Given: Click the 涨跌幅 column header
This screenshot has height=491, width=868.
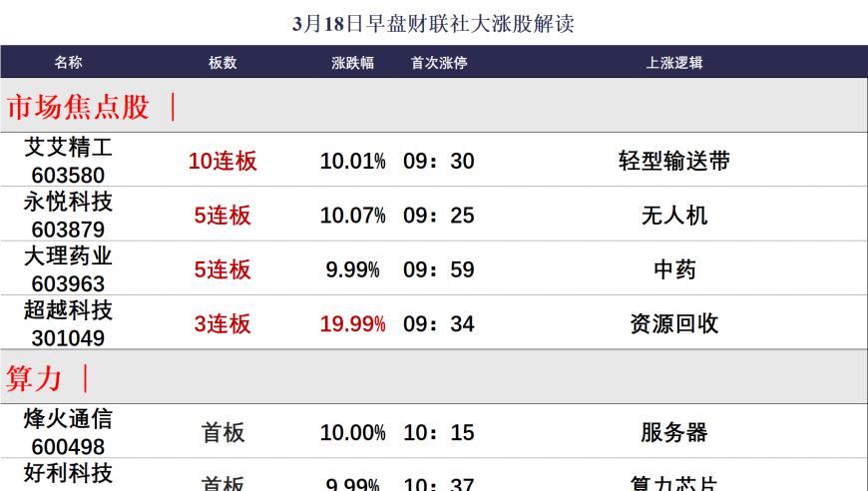Looking at the screenshot, I should (x=352, y=62).
